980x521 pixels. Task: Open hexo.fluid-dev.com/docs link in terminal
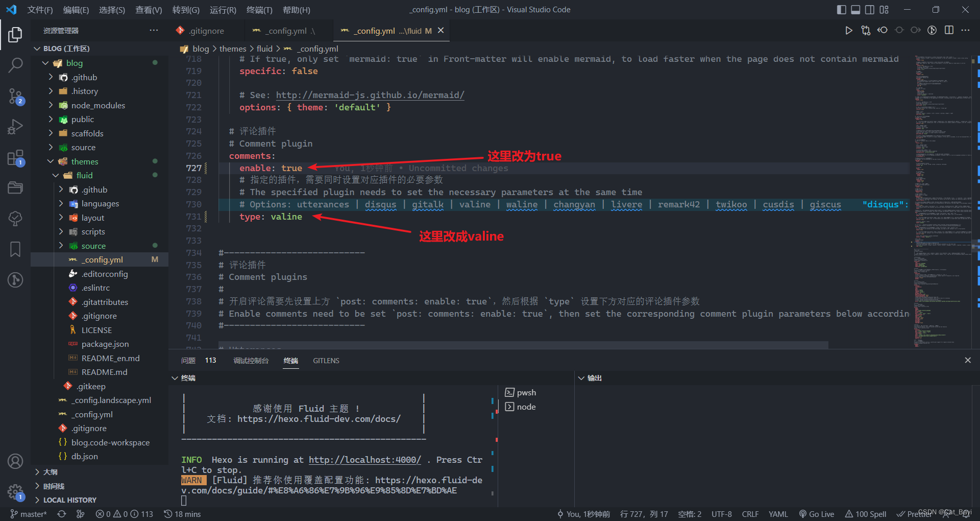tap(319, 419)
